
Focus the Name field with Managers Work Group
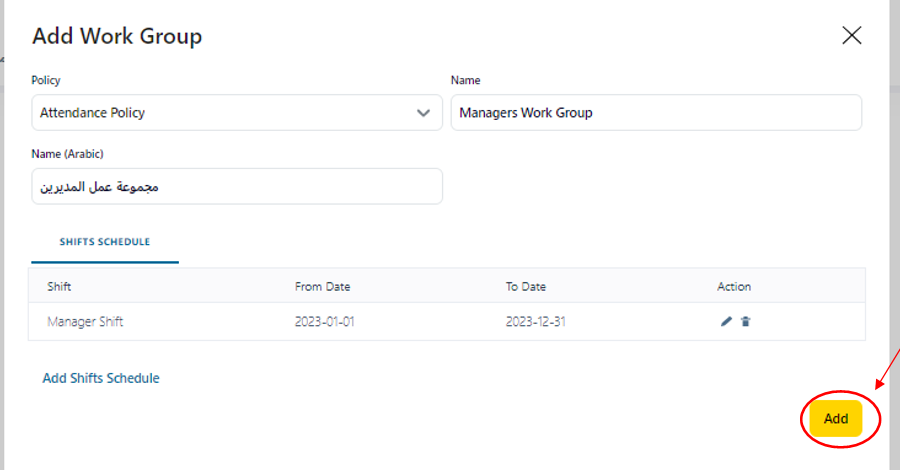click(x=656, y=113)
